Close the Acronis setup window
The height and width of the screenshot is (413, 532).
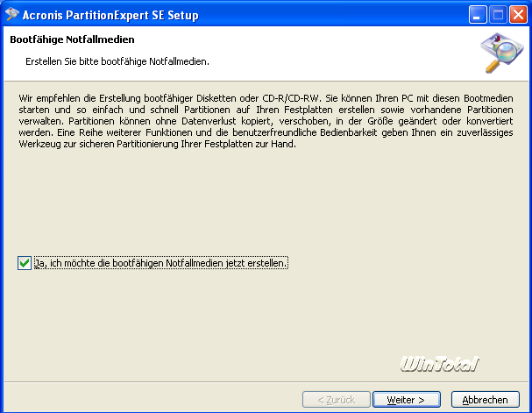click(518, 15)
